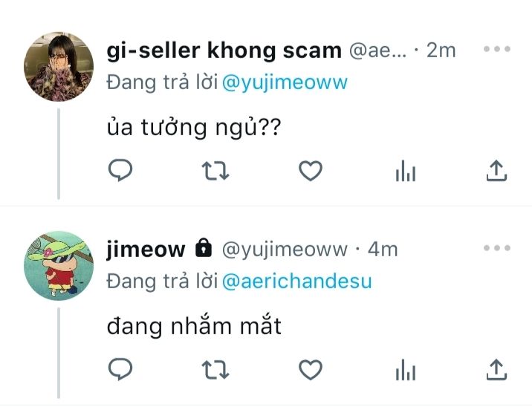
Task: Share the "đang nhắm mắt" tweet
Action: (496, 369)
